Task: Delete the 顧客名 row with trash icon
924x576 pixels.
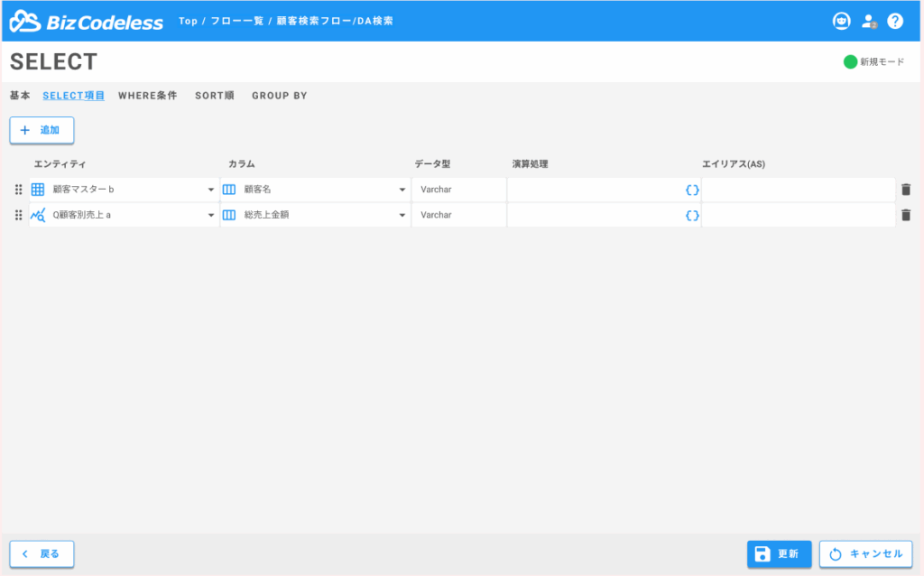Action: click(x=906, y=190)
